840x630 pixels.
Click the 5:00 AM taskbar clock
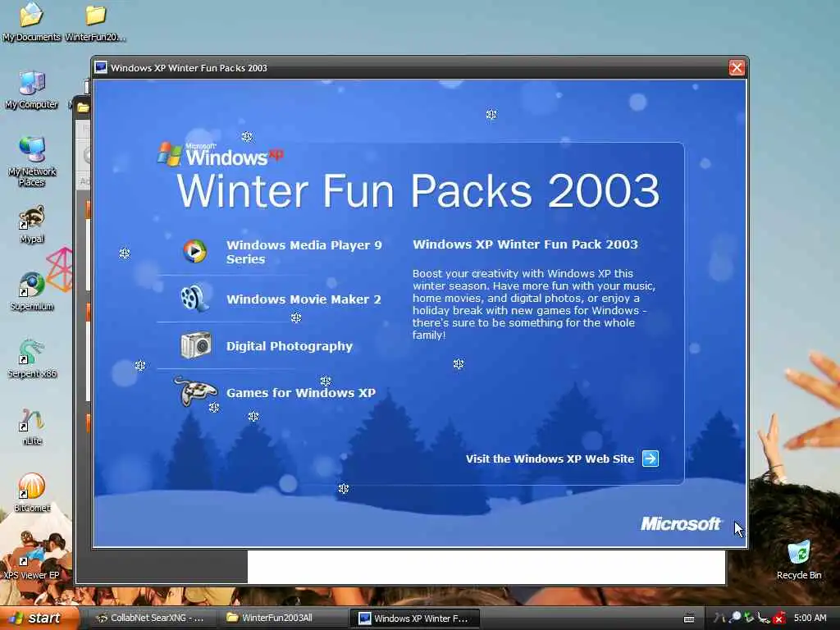click(x=810, y=618)
